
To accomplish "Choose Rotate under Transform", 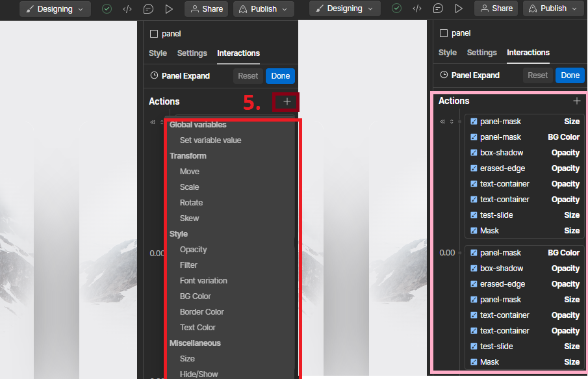I will tap(191, 203).
